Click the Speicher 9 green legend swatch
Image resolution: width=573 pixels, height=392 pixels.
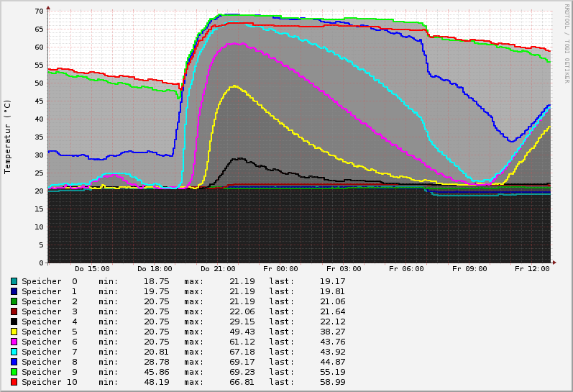pyautogui.click(x=14, y=372)
